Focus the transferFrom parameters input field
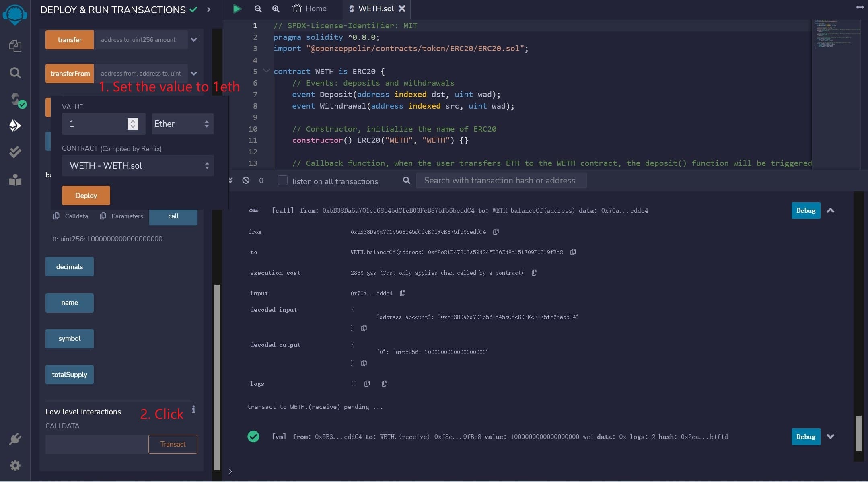868x482 pixels. point(141,74)
